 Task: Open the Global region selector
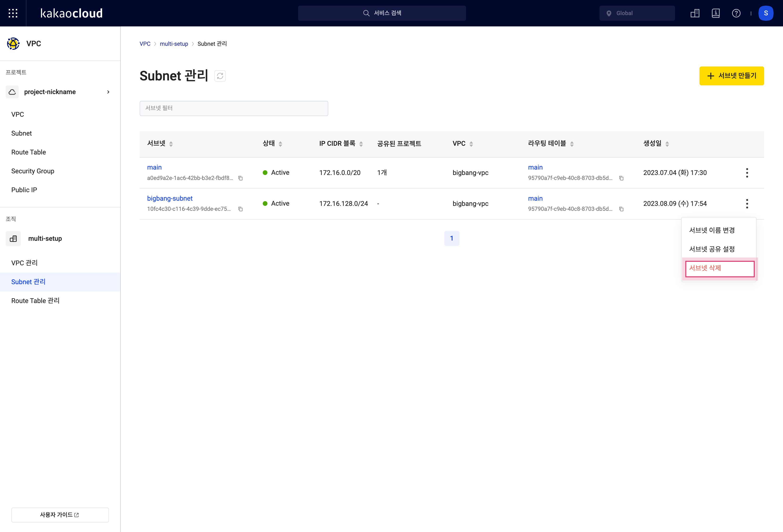pos(637,13)
